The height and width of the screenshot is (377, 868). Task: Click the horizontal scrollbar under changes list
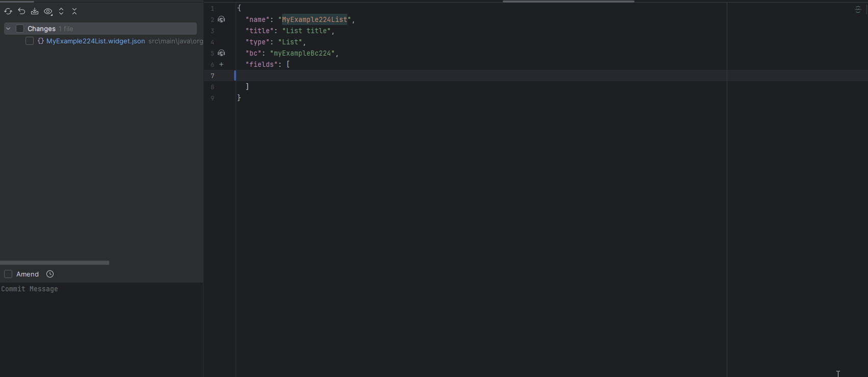click(55, 263)
